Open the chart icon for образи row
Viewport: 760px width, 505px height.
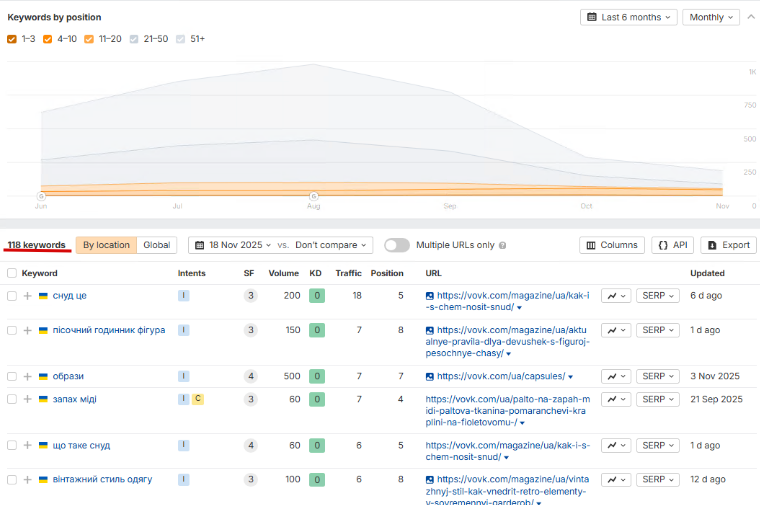(x=615, y=376)
